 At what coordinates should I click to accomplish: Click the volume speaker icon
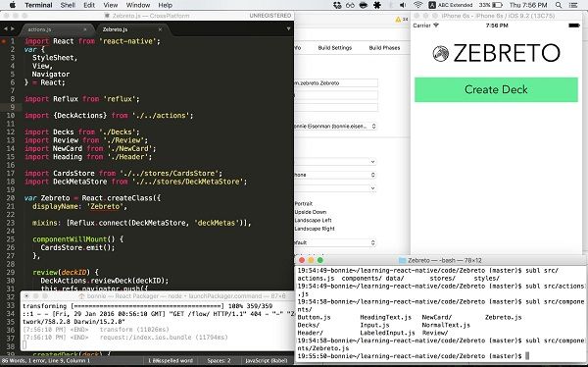[x=403, y=5]
